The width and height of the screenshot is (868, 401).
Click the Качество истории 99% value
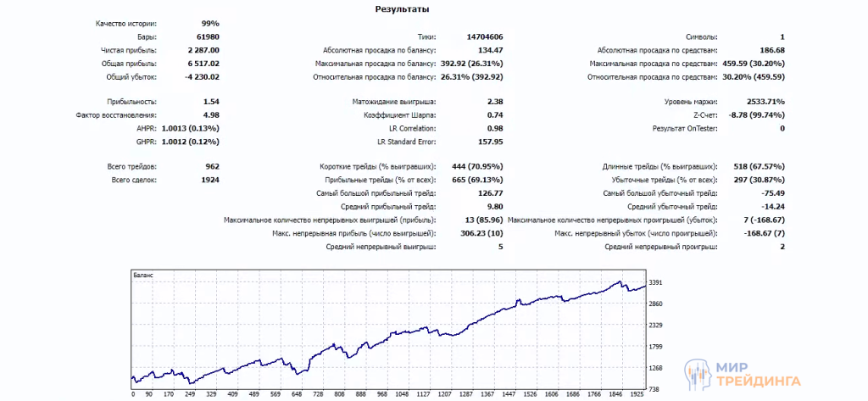[210, 24]
